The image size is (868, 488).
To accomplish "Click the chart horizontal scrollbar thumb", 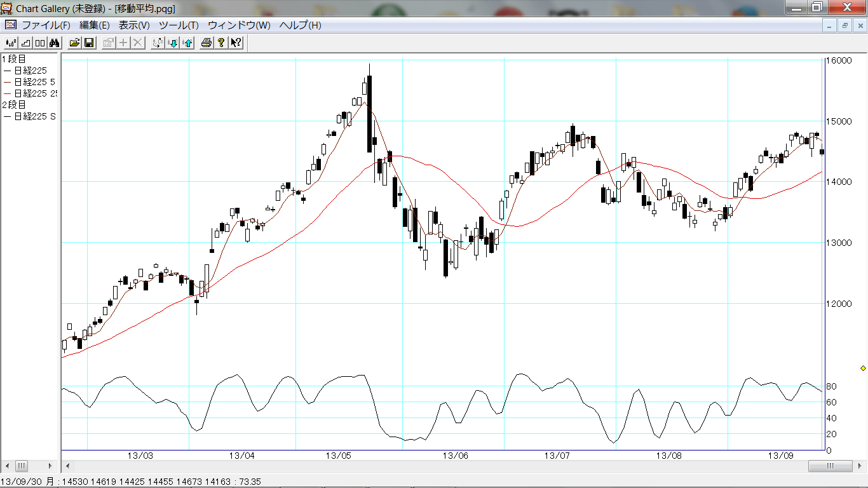I will pos(830,466).
